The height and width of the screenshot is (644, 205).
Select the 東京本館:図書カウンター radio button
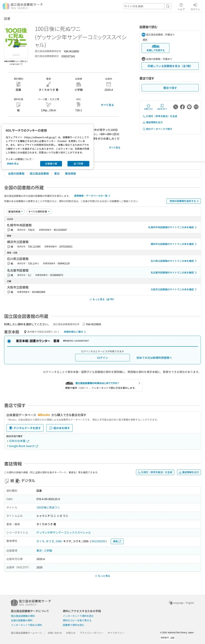tap(9, 341)
